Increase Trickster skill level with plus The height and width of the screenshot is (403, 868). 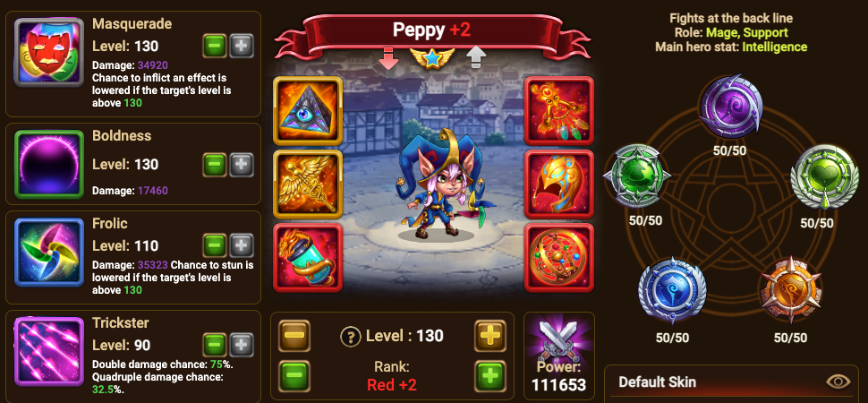point(242,345)
